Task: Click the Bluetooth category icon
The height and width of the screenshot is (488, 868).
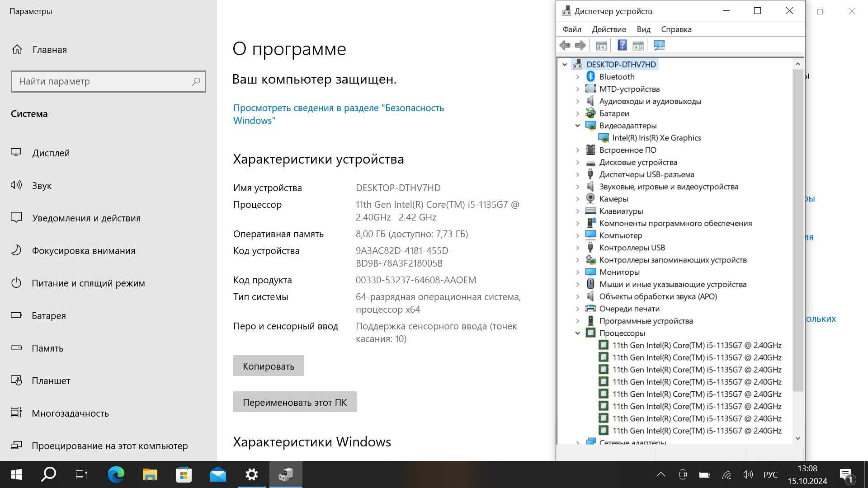Action: (590, 77)
